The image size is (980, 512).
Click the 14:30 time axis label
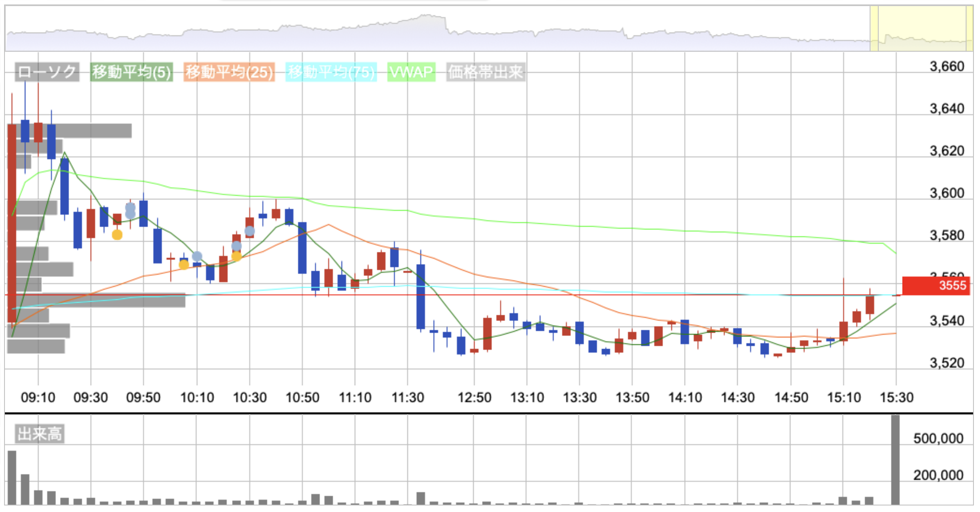click(x=738, y=397)
